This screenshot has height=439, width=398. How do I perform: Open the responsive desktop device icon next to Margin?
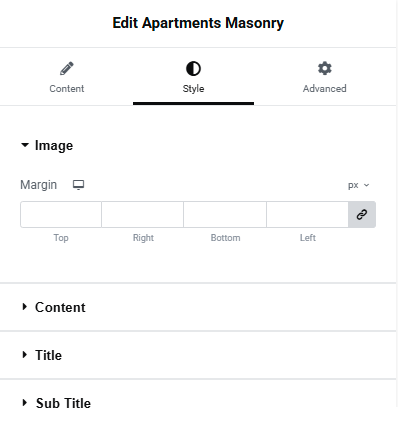pyautogui.click(x=79, y=185)
